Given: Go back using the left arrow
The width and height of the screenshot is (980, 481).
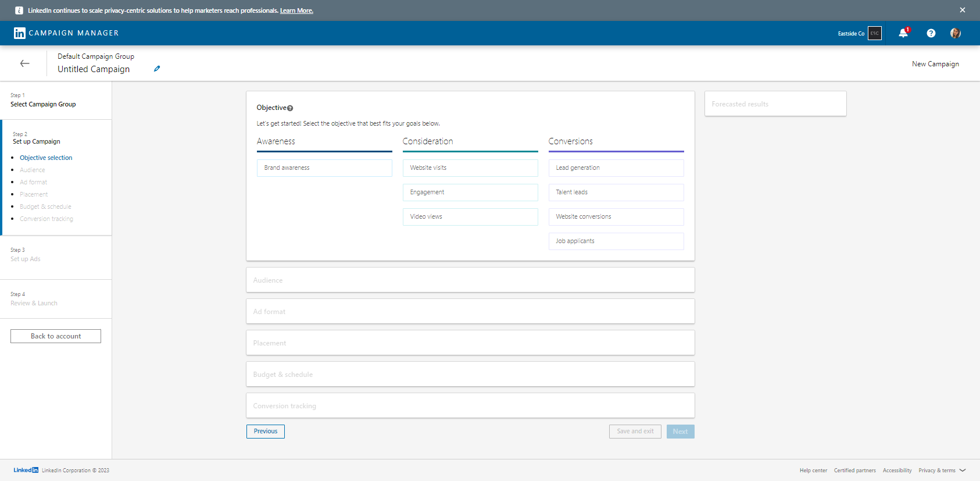Looking at the screenshot, I should point(24,63).
